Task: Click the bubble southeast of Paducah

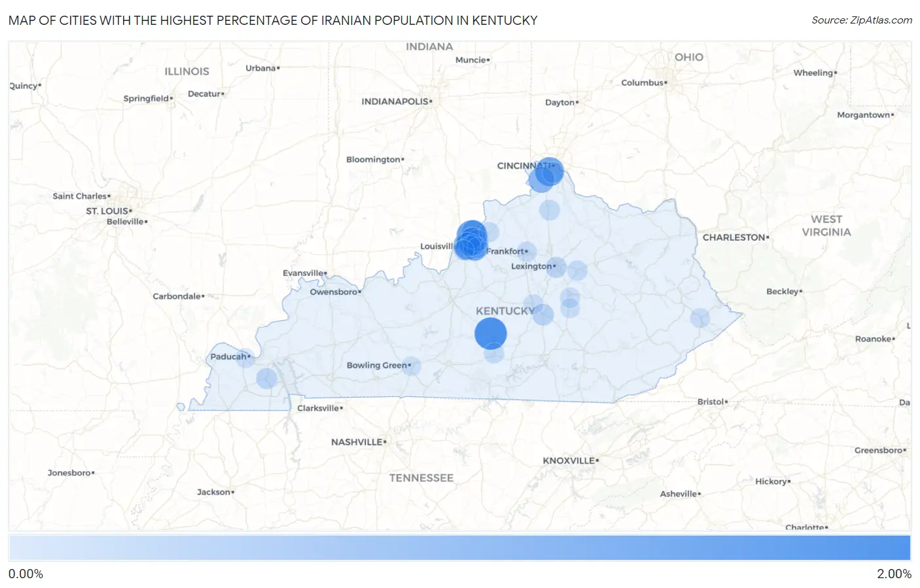Action: pos(266,379)
